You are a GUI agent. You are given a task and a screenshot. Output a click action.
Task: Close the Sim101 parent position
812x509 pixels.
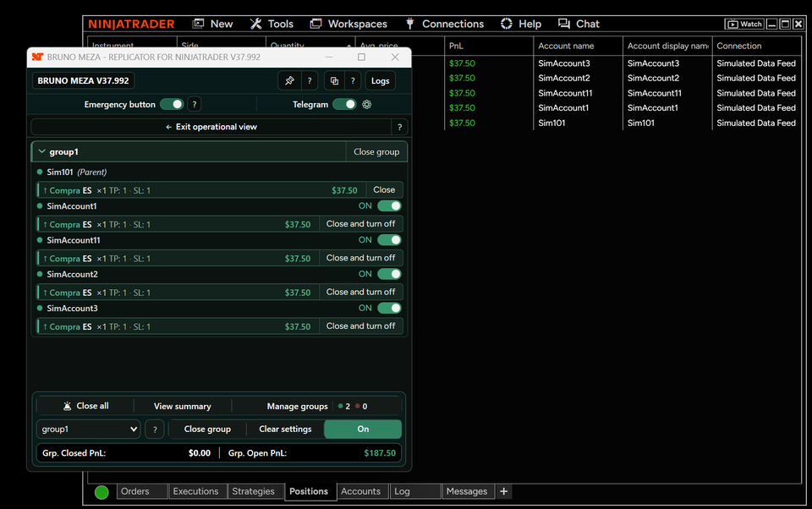coord(384,190)
